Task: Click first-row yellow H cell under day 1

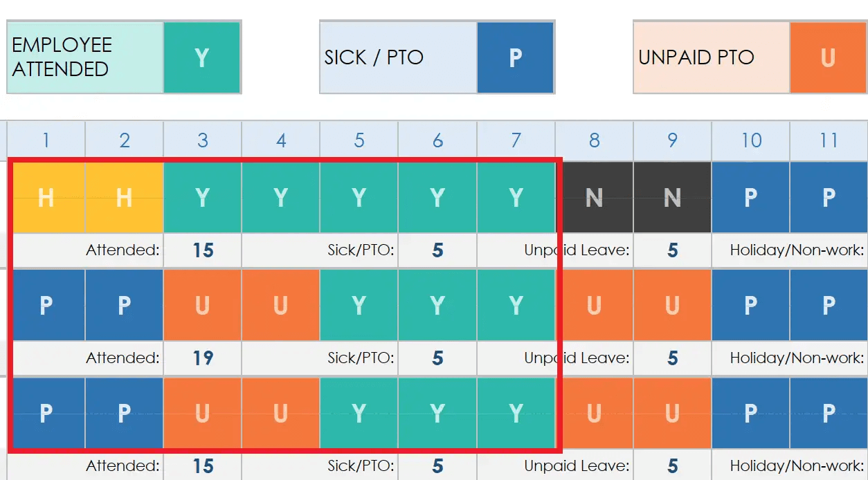Action: (46, 197)
